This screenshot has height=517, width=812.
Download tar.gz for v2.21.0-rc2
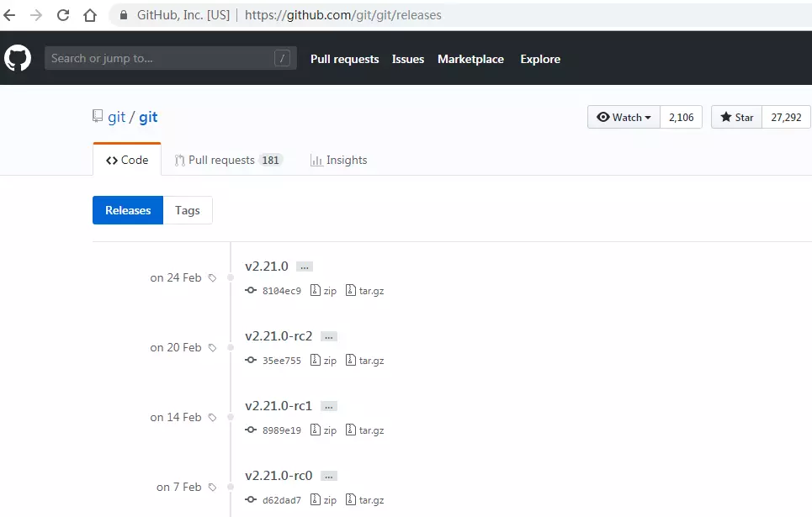364,360
